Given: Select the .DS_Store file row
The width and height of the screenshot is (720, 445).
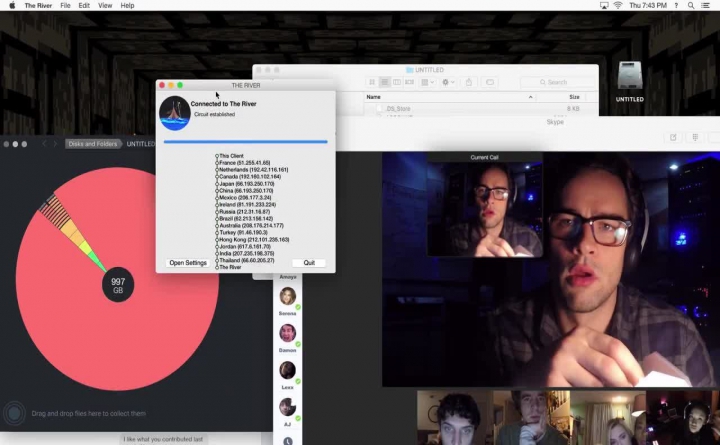Looking at the screenshot, I should [x=481, y=109].
